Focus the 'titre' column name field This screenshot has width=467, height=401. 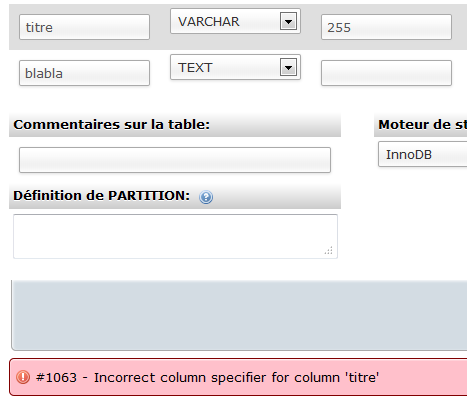pyautogui.click(x=84, y=27)
